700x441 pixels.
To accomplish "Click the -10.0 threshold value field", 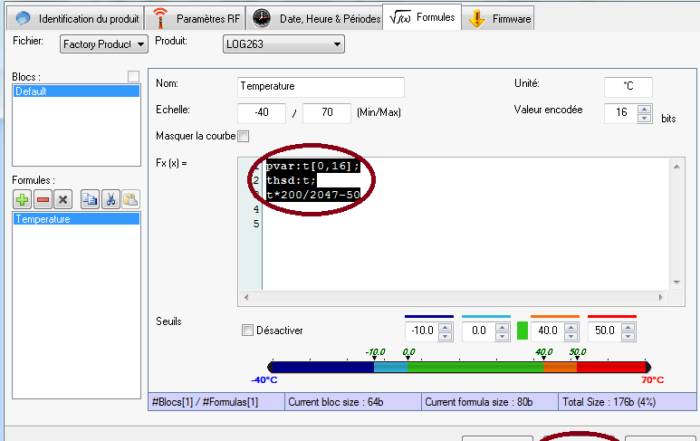I will pyautogui.click(x=423, y=331).
